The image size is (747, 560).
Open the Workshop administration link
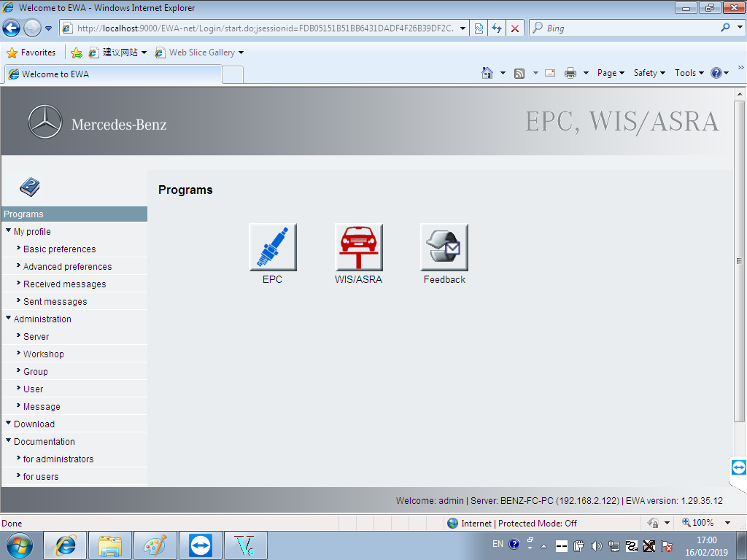point(43,354)
